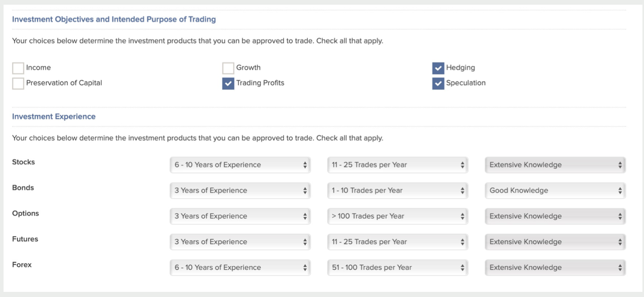Open Forex years of experience dropdown
644x297 pixels.
(x=240, y=268)
